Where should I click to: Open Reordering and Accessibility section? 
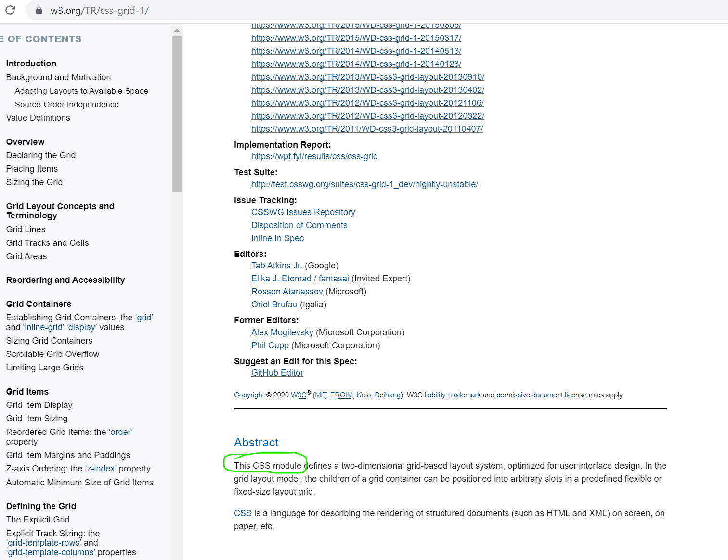coord(65,280)
